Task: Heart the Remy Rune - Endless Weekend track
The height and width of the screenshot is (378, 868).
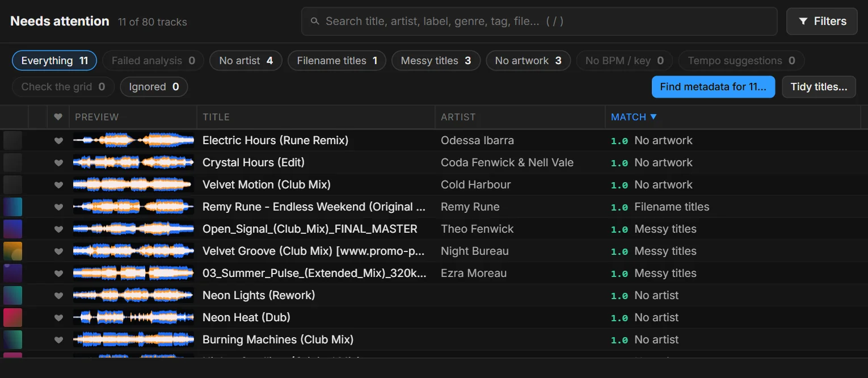Action: click(58, 207)
